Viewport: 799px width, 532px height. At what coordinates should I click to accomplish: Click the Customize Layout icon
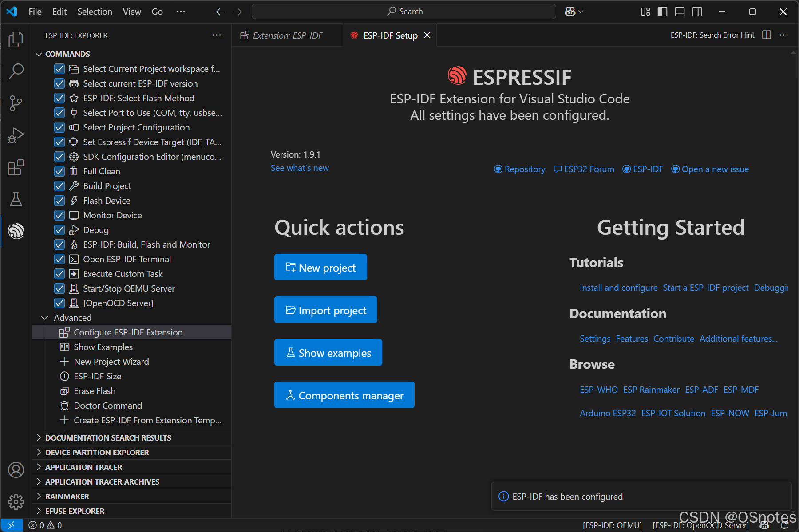click(x=645, y=12)
